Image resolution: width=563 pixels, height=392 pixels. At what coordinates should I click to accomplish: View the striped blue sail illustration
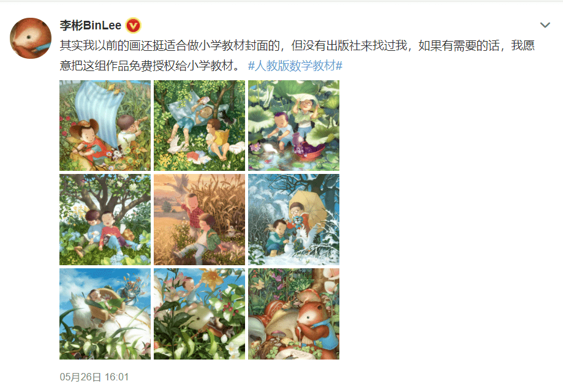pyautogui.click(x=105, y=126)
